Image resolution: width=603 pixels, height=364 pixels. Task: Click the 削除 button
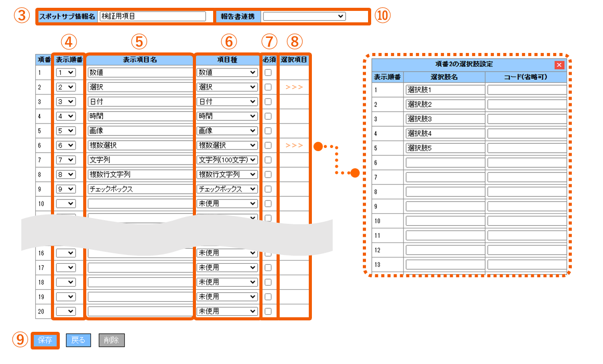[x=112, y=340]
